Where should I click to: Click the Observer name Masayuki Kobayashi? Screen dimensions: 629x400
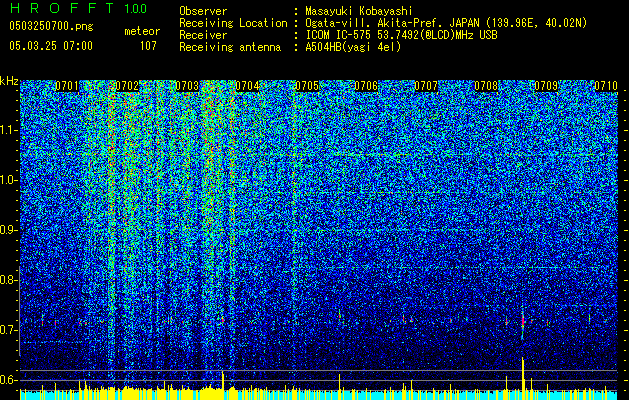coord(359,11)
